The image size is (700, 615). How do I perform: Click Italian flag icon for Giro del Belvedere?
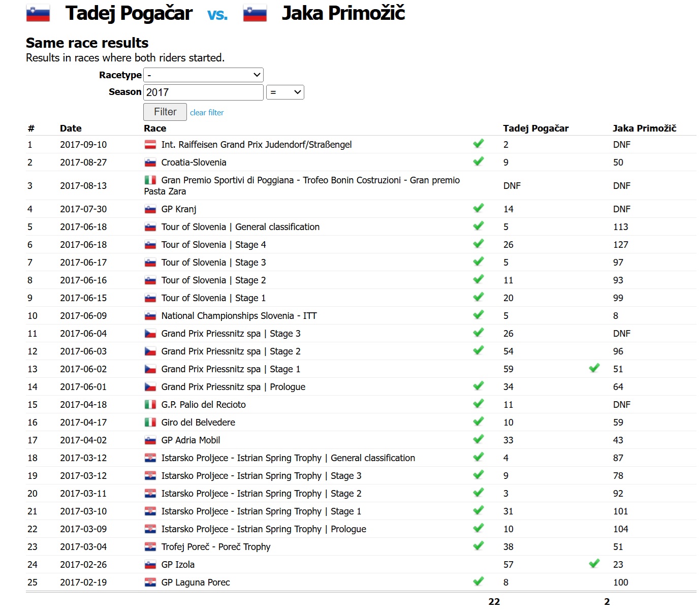click(x=150, y=423)
